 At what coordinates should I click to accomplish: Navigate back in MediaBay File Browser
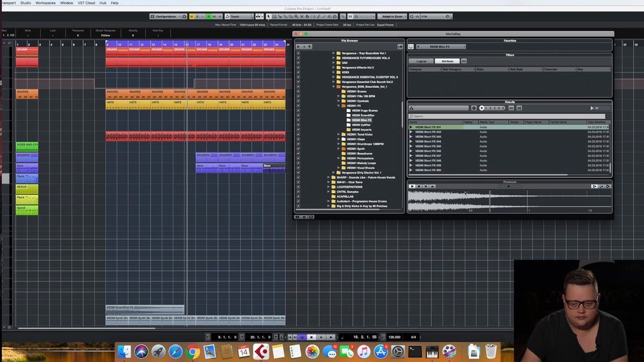point(299,47)
